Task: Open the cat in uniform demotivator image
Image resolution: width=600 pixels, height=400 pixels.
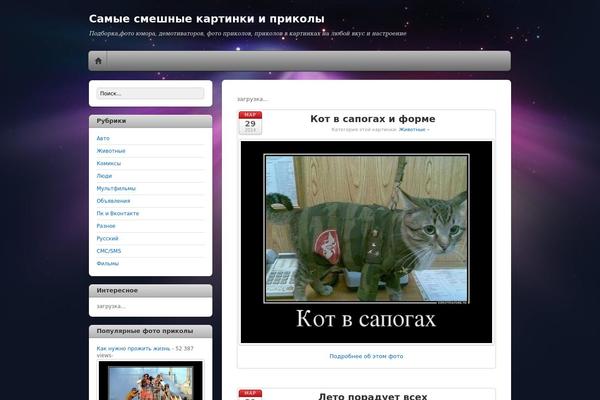Action: [366, 242]
